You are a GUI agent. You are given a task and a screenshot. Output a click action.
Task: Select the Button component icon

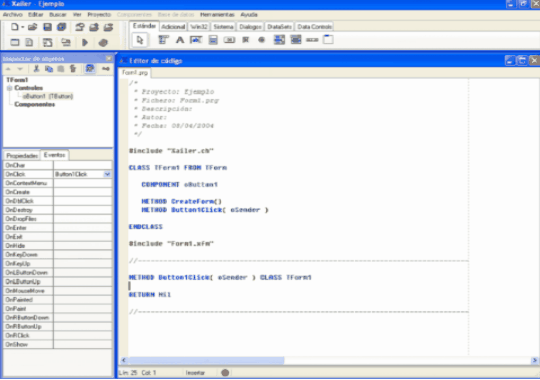coord(229,40)
